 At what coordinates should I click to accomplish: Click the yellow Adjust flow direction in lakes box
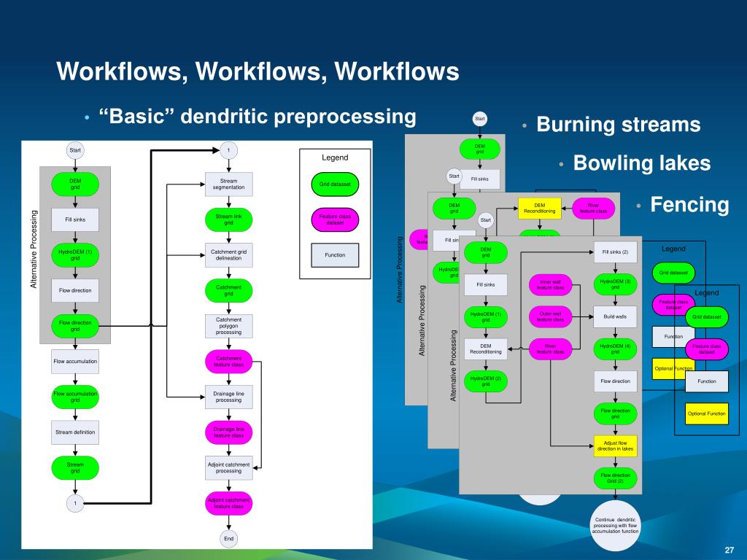[615, 446]
